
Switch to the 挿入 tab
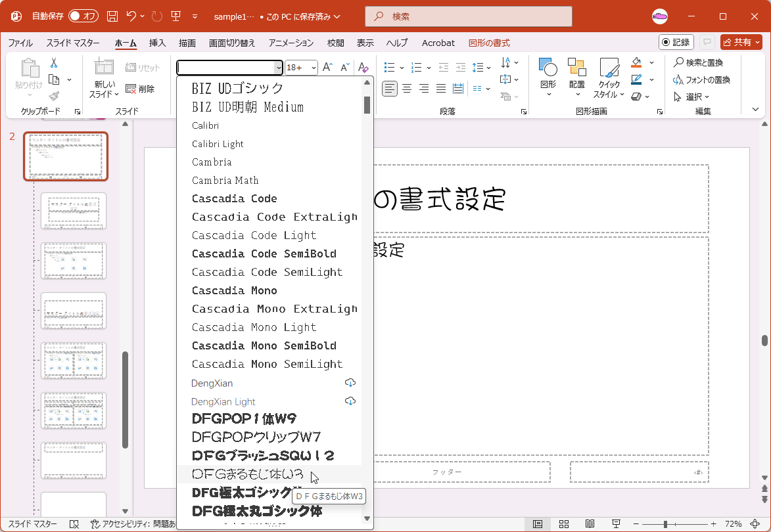[x=157, y=43]
